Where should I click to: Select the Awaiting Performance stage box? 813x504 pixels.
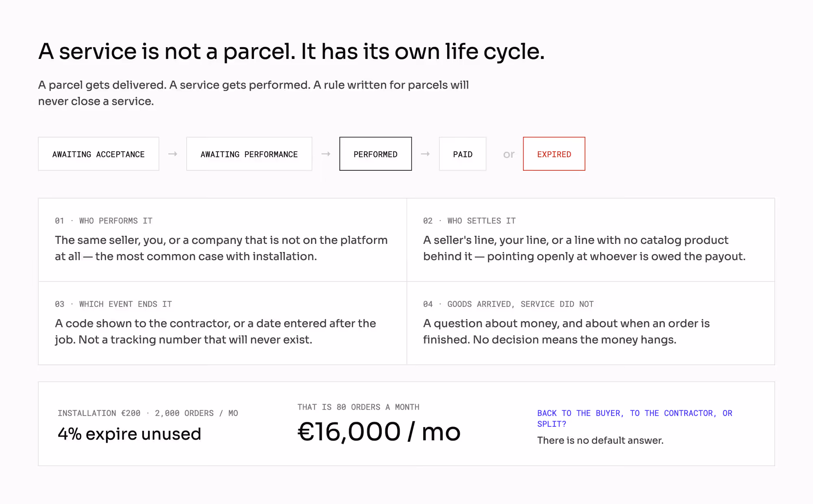pyautogui.click(x=249, y=154)
